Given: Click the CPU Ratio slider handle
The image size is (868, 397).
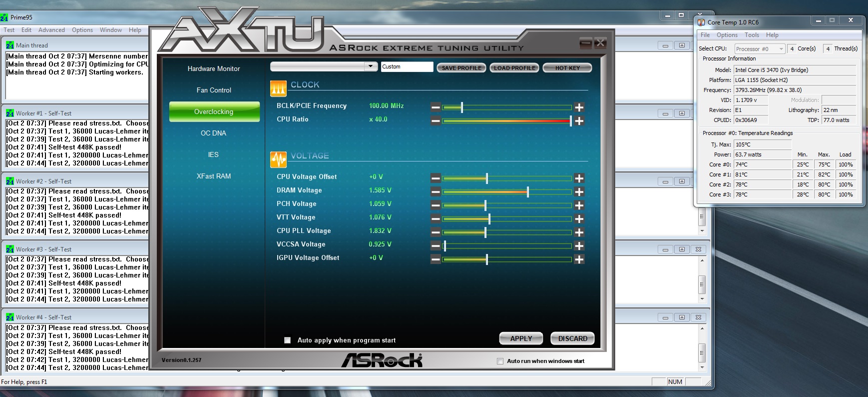Looking at the screenshot, I should 571,121.
